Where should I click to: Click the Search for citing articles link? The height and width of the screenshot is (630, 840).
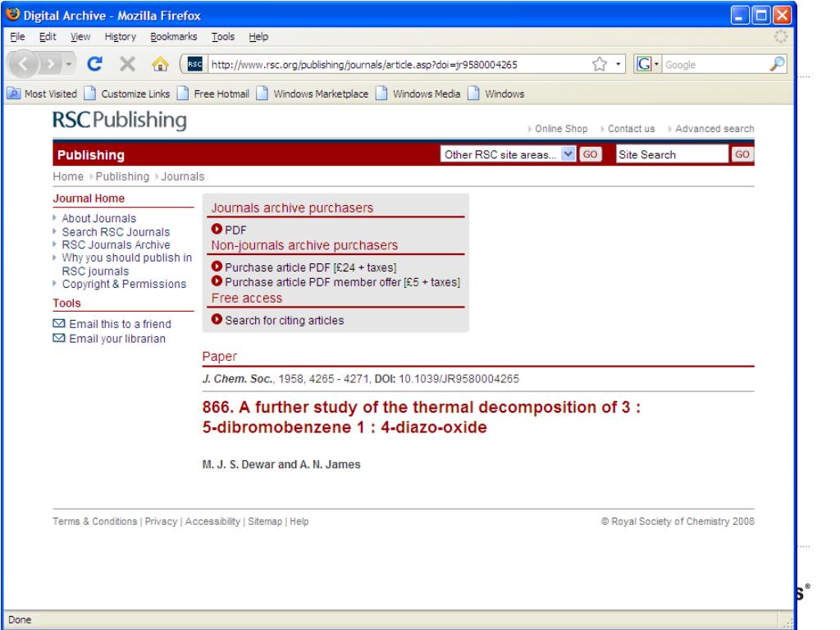285,321
